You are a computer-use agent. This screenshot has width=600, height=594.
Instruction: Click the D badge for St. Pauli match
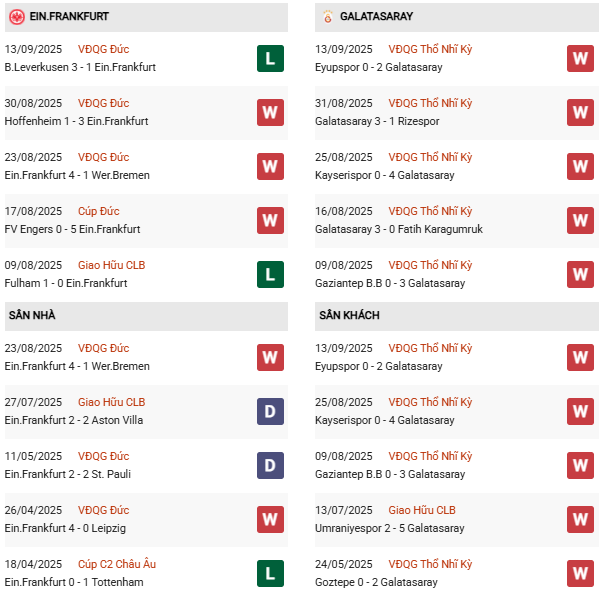270,465
